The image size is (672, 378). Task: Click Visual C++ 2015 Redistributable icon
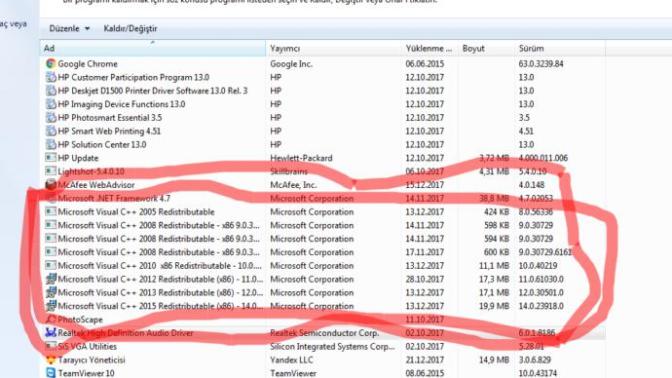(51, 306)
